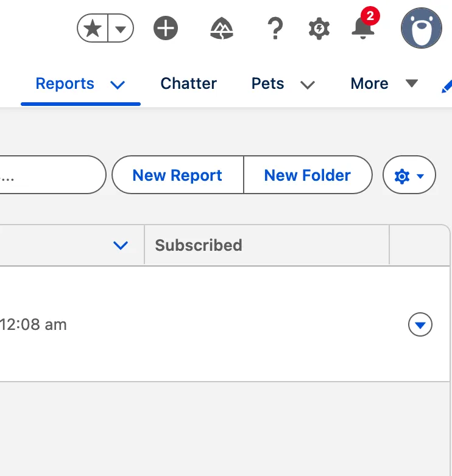452x476 pixels.
Task: Open the Trailhead guidance icon
Action: (222, 28)
